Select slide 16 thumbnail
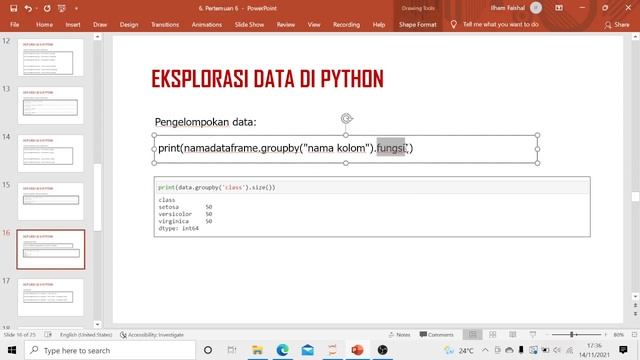This screenshot has width=640, height=360. tap(51, 249)
